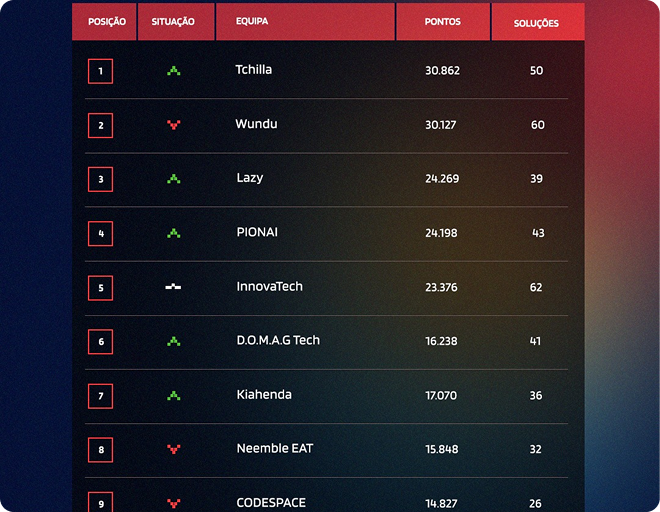Click the red down arrow beside CODESPACE
Screen dimensions: 660x512
point(173,502)
